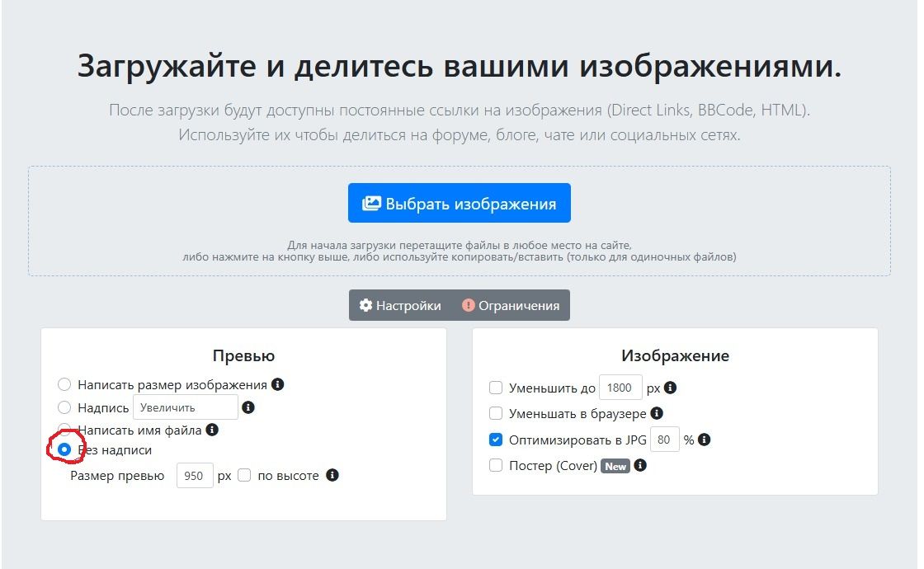
Task: Click info icon next to "Написать имя файла"
Action: (x=212, y=430)
